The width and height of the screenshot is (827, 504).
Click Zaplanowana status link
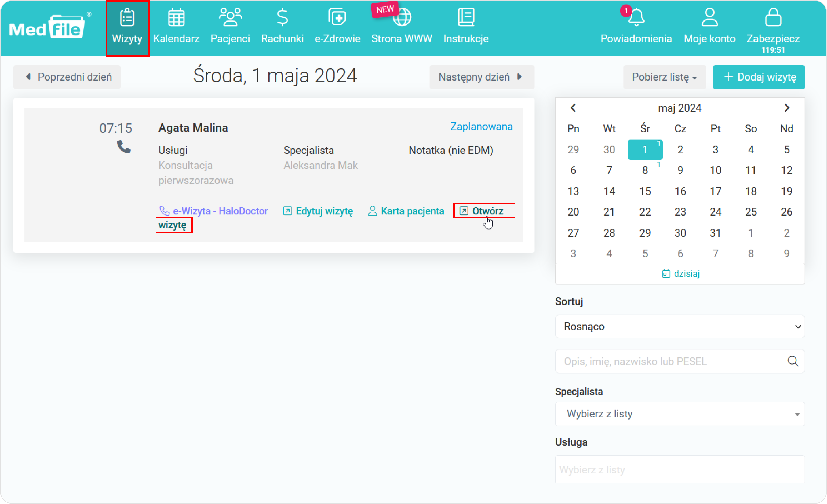(x=481, y=126)
